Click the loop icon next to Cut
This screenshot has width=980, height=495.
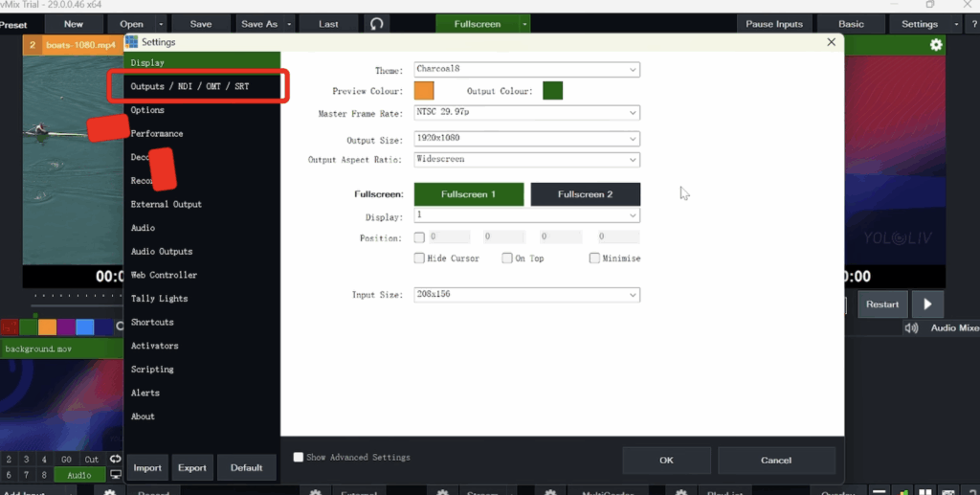(x=116, y=460)
